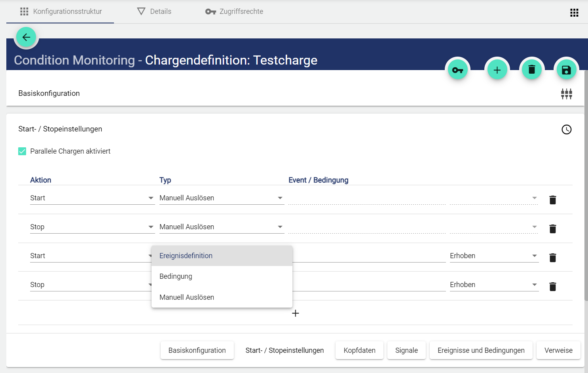Screen dimensions: 588x373
Task: Click the Basiskonfiguration sliders icon
Action: click(566, 94)
